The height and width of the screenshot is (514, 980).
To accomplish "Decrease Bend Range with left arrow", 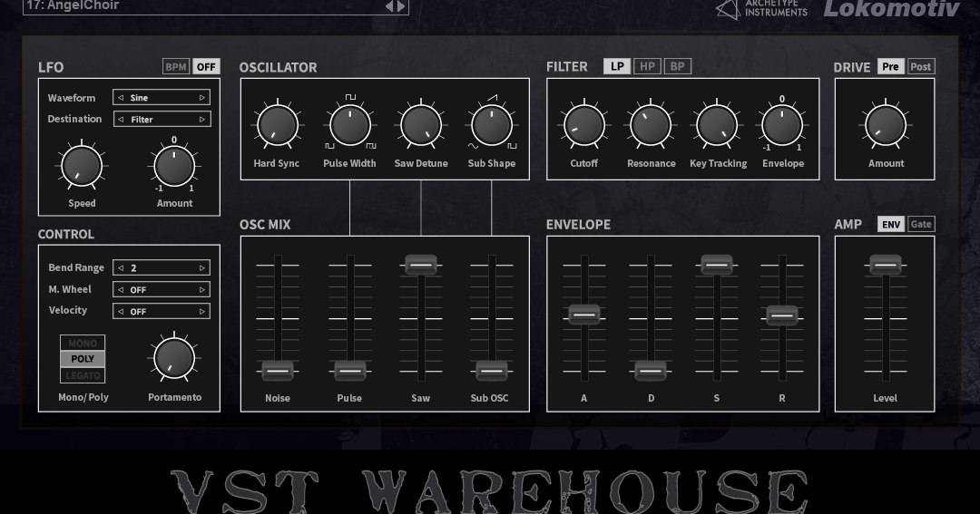I will 121,268.
